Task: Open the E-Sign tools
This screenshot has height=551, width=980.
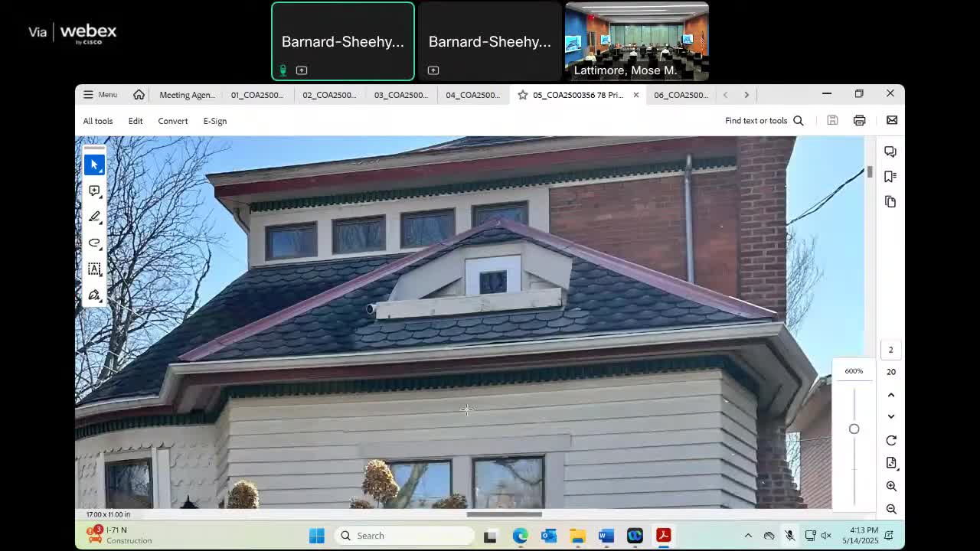Action: (x=215, y=121)
